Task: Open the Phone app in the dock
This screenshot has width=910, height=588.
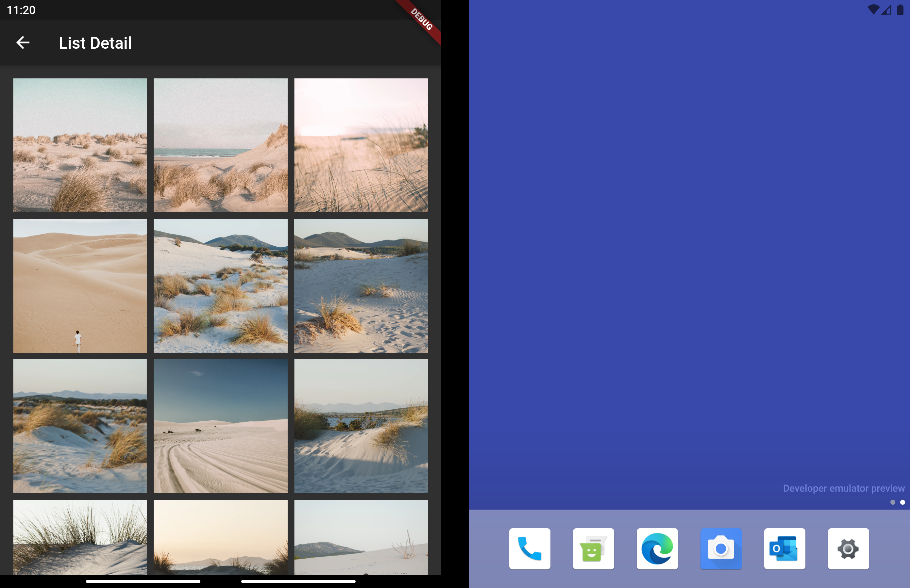Action: [x=530, y=549]
